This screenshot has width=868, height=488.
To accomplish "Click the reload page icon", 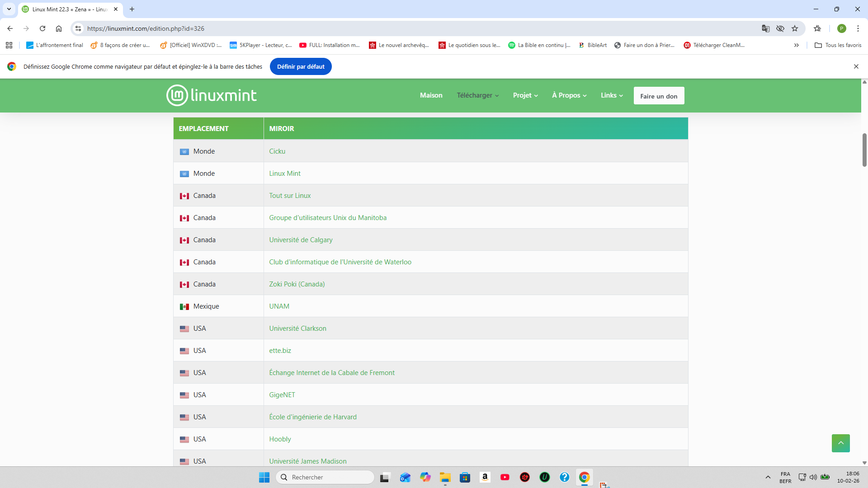I will coord(42,28).
